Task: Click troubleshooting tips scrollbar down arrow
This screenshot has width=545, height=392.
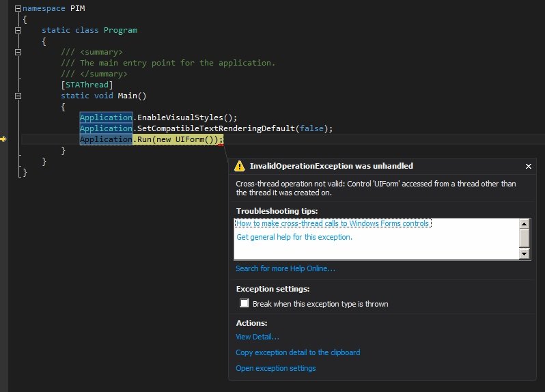Action: coord(524,254)
